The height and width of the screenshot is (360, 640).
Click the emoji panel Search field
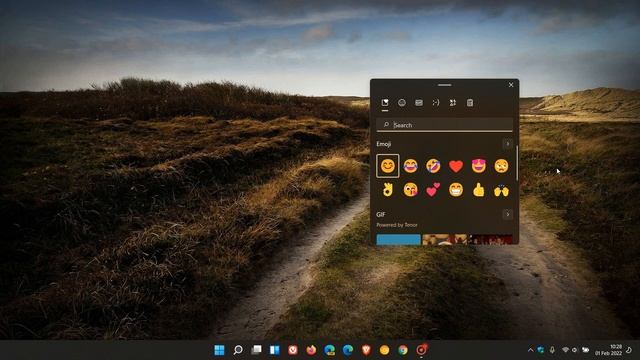coord(444,125)
